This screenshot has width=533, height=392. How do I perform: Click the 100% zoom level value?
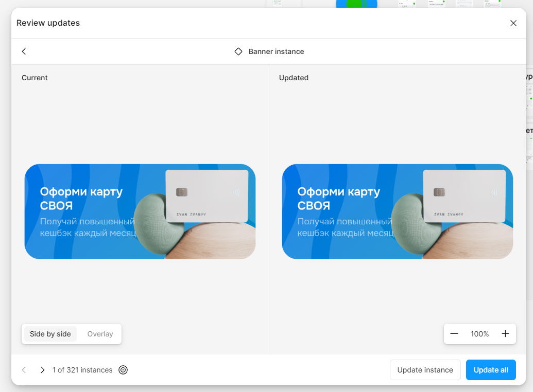pyautogui.click(x=479, y=334)
